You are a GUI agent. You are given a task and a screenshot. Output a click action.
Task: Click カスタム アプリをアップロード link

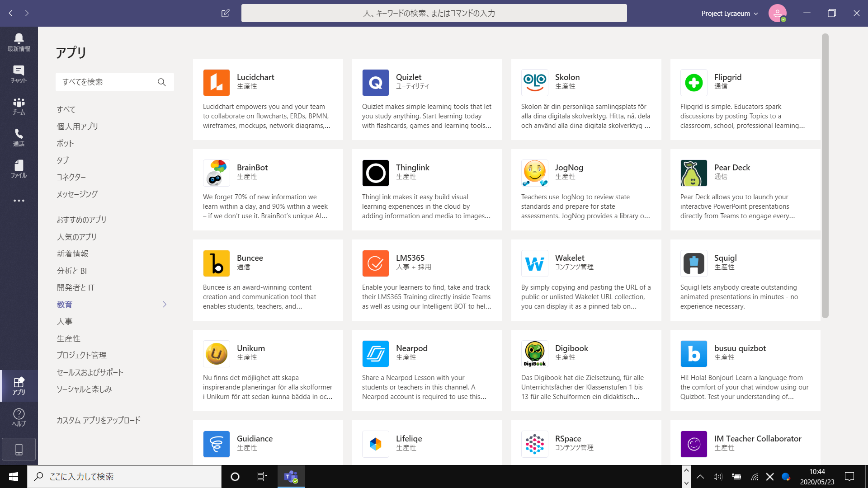coord(98,420)
